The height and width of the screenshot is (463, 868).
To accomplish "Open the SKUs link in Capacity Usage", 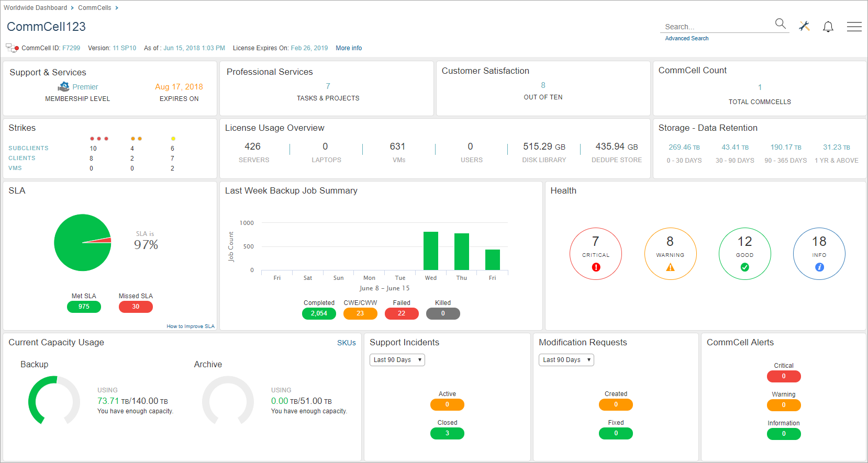I will 346,343.
